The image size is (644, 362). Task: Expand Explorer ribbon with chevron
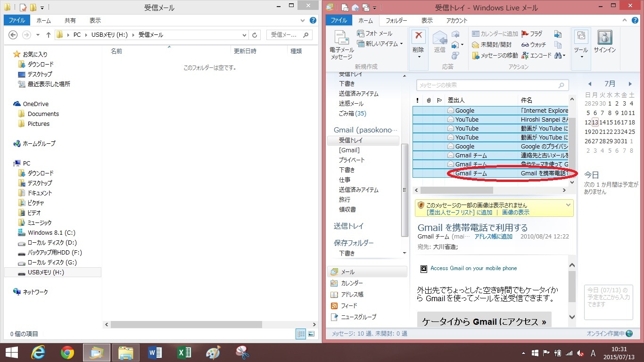click(303, 21)
